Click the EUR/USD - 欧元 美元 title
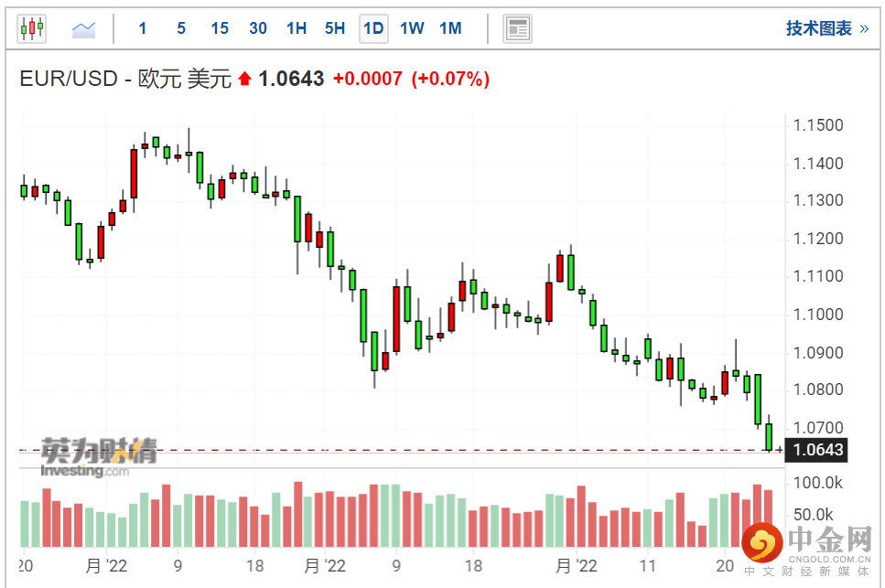The height and width of the screenshot is (588, 885). click(x=126, y=80)
